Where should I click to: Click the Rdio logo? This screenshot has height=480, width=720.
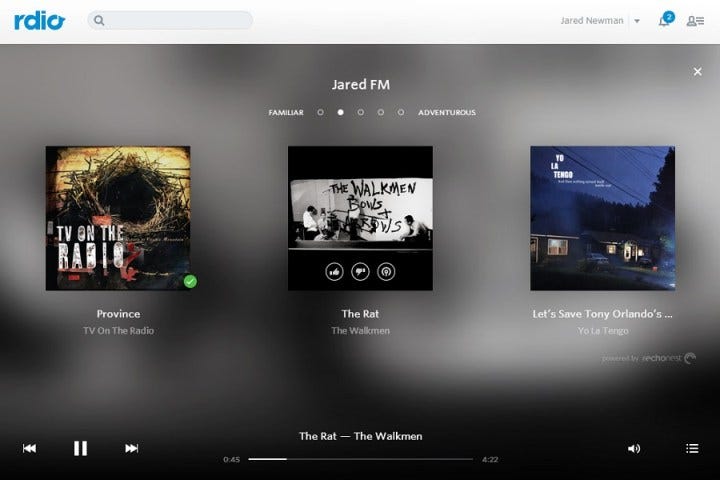(x=39, y=21)
